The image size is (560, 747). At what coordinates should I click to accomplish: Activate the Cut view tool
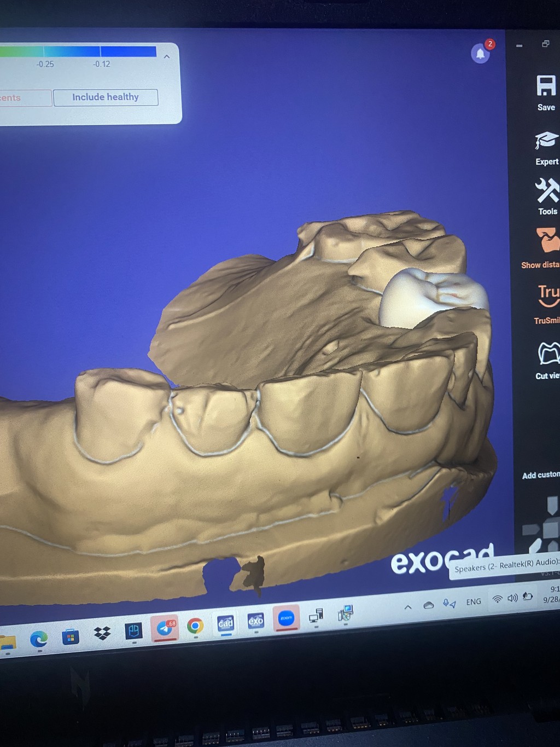click(549, 354)
